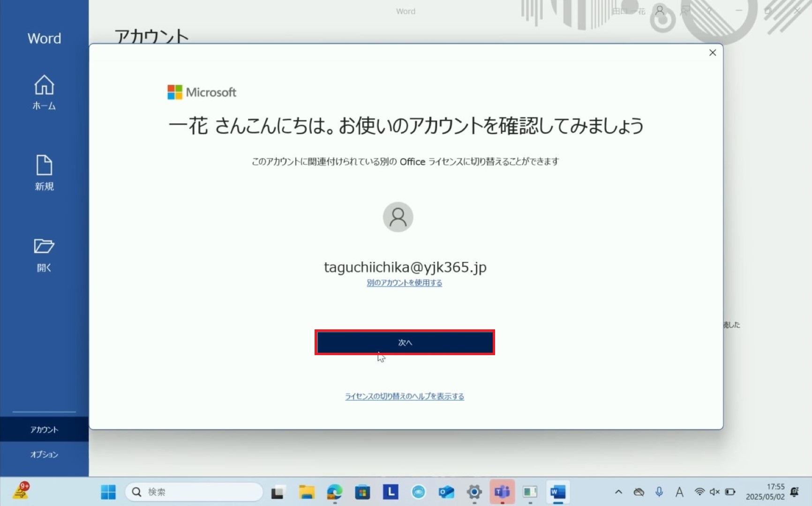Toggle the IME input mode A indicator

click(x=679, y=492)
